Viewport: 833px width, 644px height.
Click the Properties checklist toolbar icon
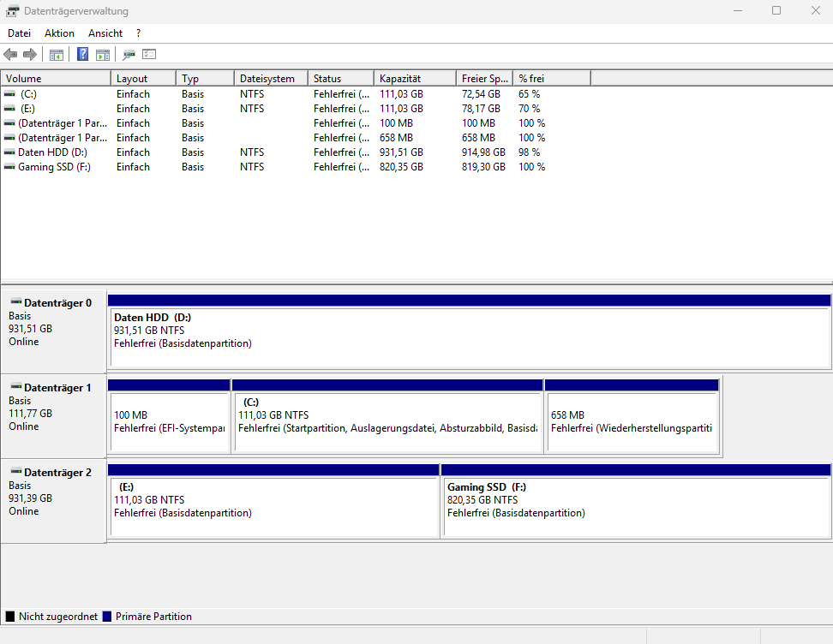pos(149,54)
